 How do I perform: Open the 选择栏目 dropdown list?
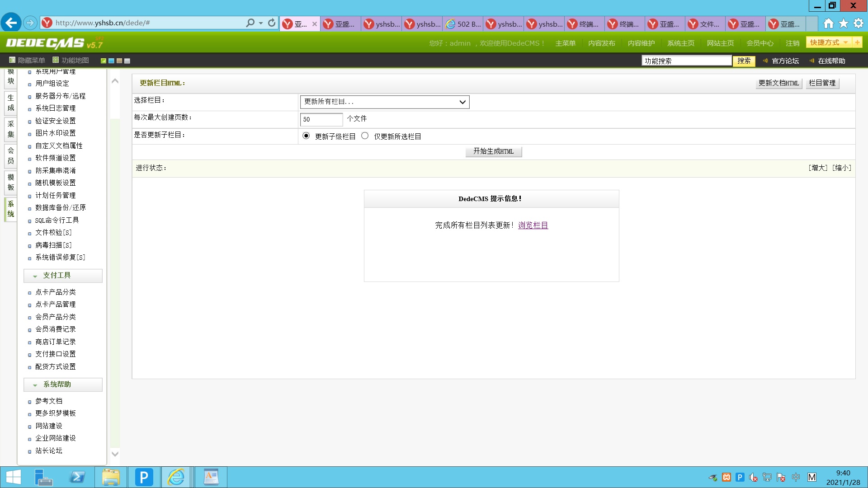384,102
